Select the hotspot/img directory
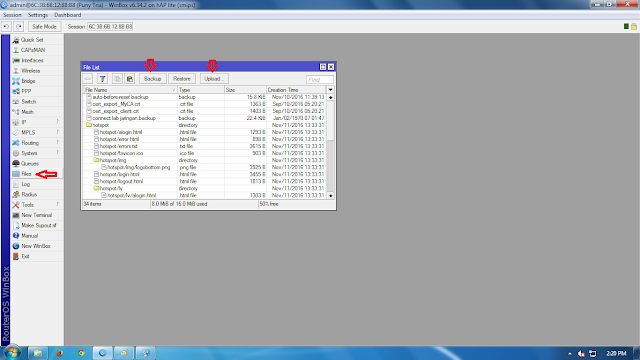The height and width of the screenshot is (360, 640). [204, 160]
